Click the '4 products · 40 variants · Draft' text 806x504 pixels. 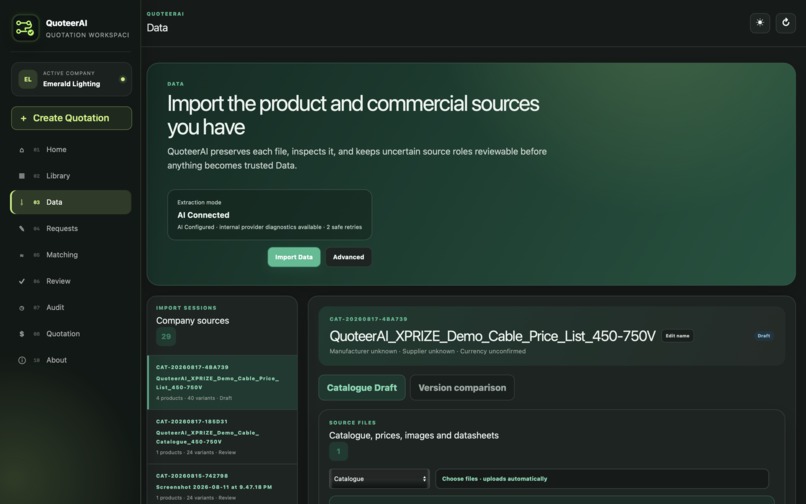[194, 398]
